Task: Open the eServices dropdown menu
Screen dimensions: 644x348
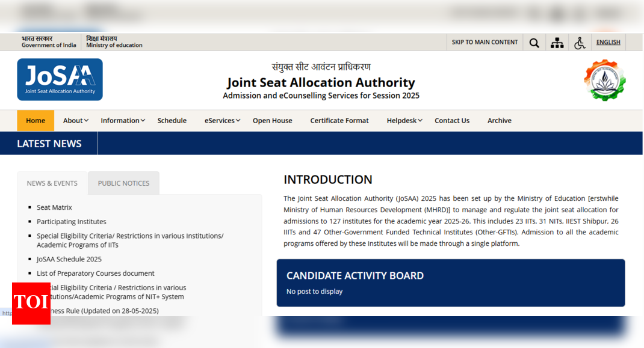Action: point(222,121)
